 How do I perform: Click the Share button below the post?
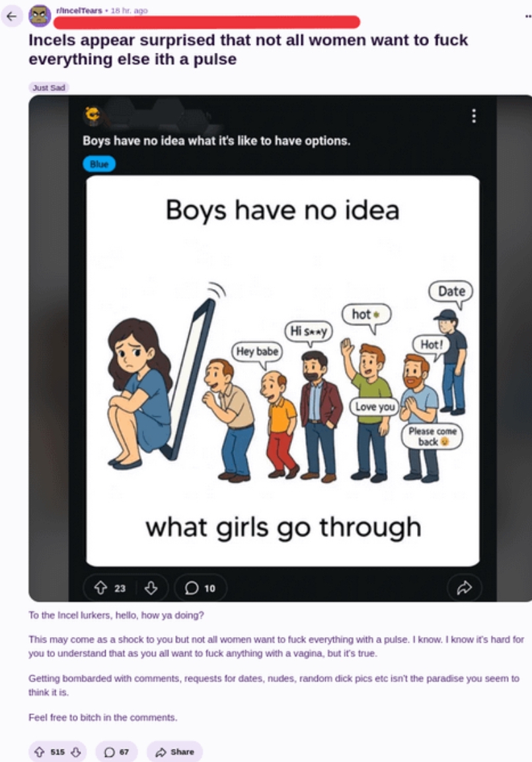coord(174,752)
